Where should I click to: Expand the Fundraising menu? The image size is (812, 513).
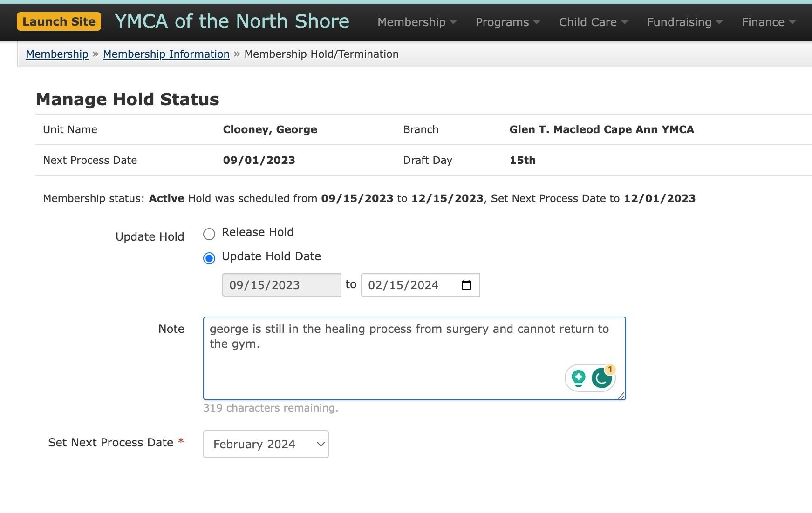click(x=684, y=22)
